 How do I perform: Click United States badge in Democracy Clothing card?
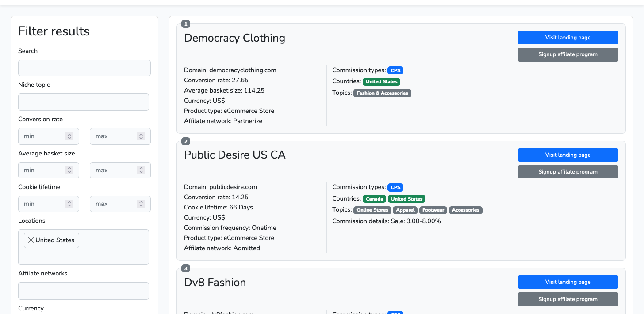pyautogui.click(x=381, y=82)
